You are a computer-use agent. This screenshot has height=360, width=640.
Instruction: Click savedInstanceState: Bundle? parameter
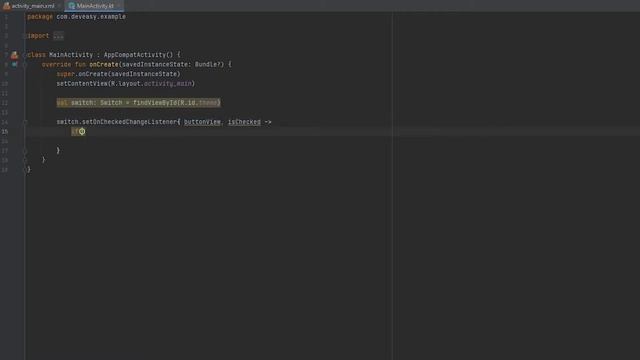pos(173,64)
